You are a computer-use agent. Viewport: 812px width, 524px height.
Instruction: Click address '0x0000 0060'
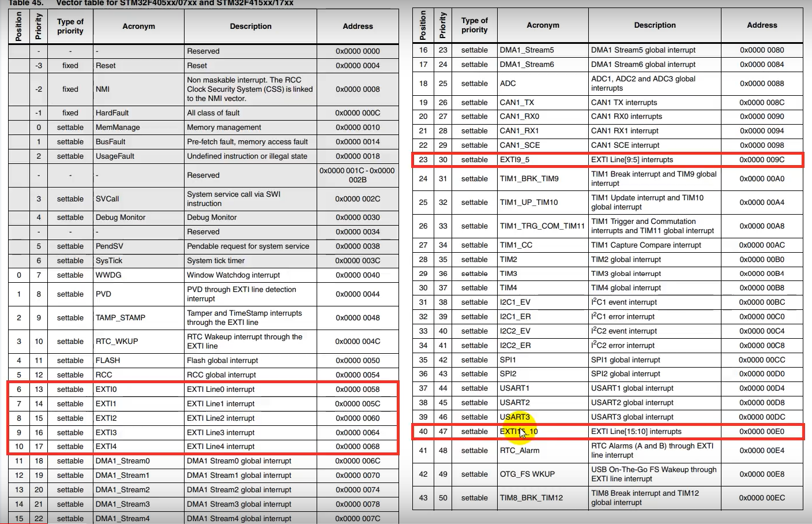[x=358, y=418]
